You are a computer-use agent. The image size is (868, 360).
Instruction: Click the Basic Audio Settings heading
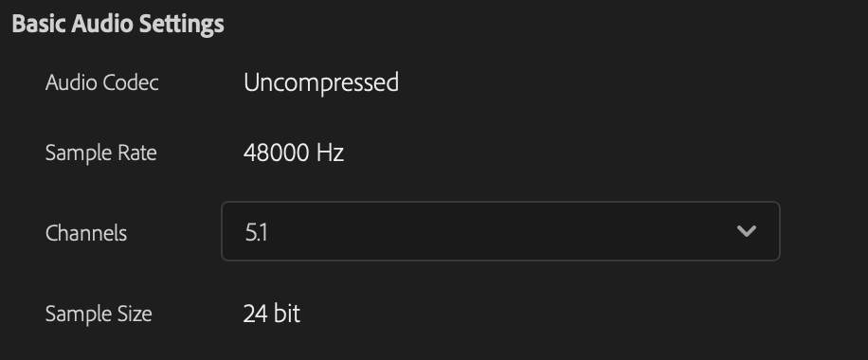[x=118, y=24]
